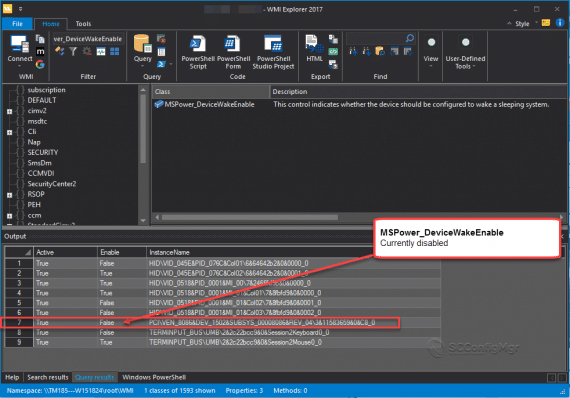Generate a PowerShell Script

click(198, 53)
